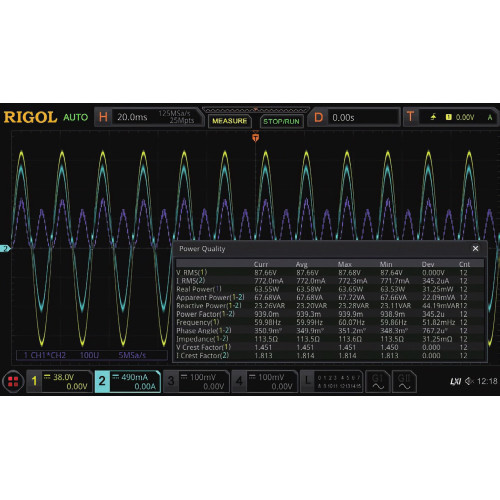The height and width of the screenshot is (500, 500).
Task: Click the STOP/RUN button
Action: [x=281, y=121]
